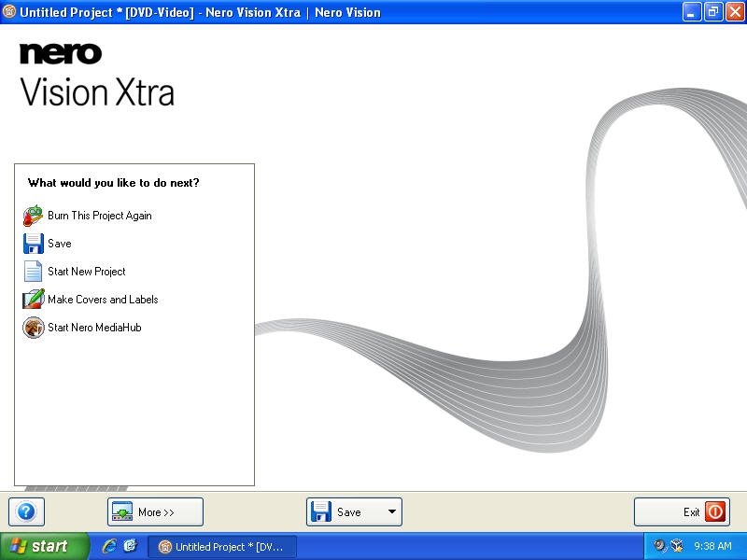Select the 'Start New Project' text

pos(87,272)
